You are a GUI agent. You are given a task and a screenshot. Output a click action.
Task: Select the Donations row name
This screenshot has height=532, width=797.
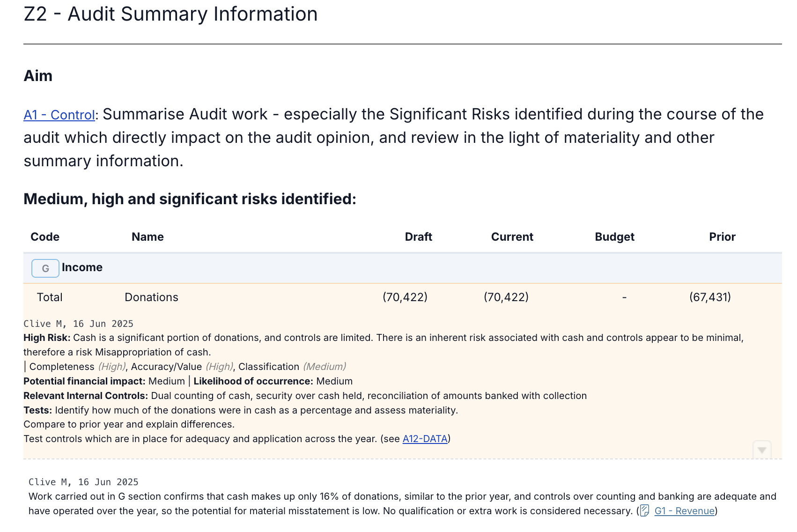point(151,297)
